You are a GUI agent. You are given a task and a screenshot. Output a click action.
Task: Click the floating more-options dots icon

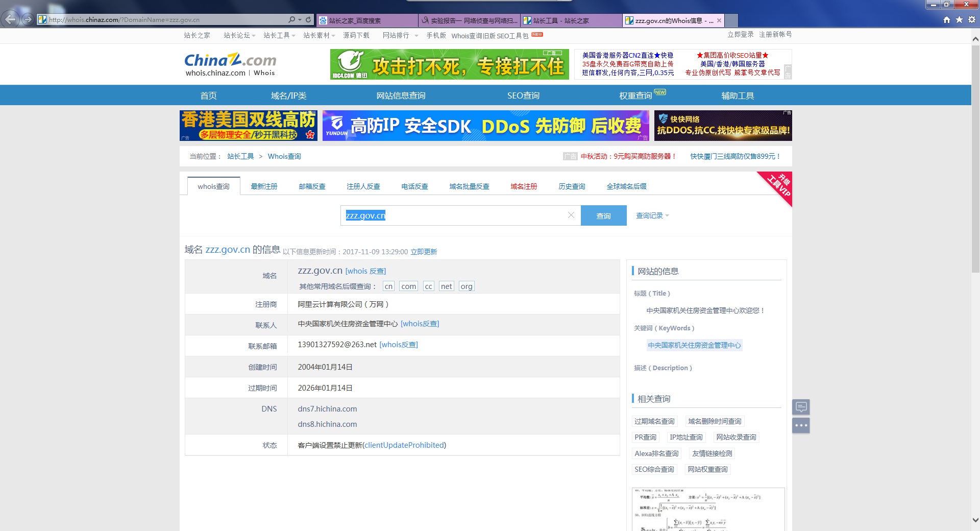pyautogui.click(x=801, y=425)
